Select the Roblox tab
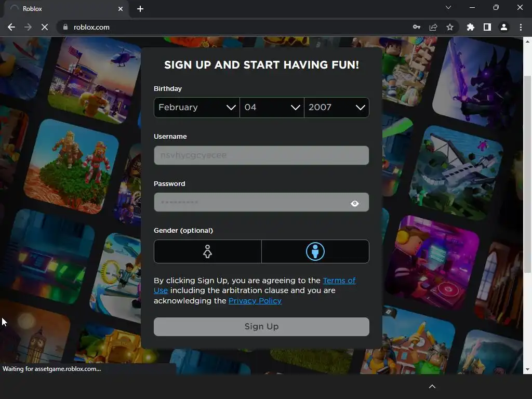Image resolution: width=532 pixels, height=399 pixels. click(66, 9)
